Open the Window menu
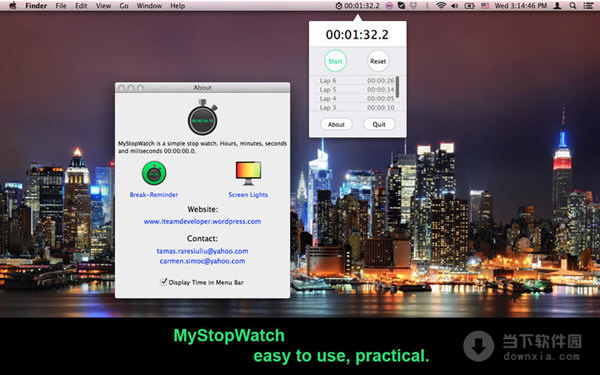This screenshot has height=375, width=600. 149,6
